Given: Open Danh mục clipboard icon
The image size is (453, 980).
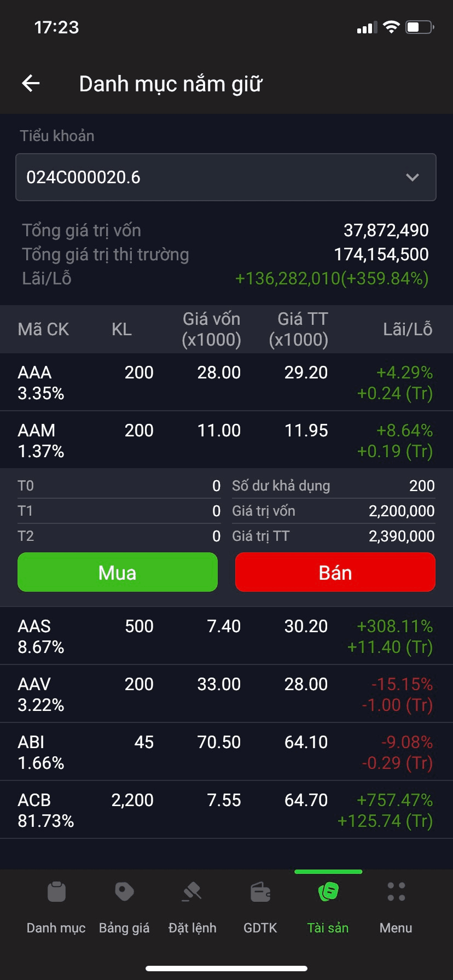Looking at the screenshot, I should [56, 892].
